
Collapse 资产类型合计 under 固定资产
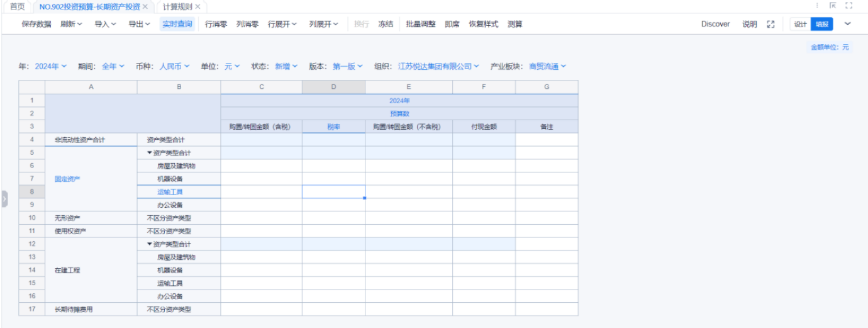[x=150, y=153]
